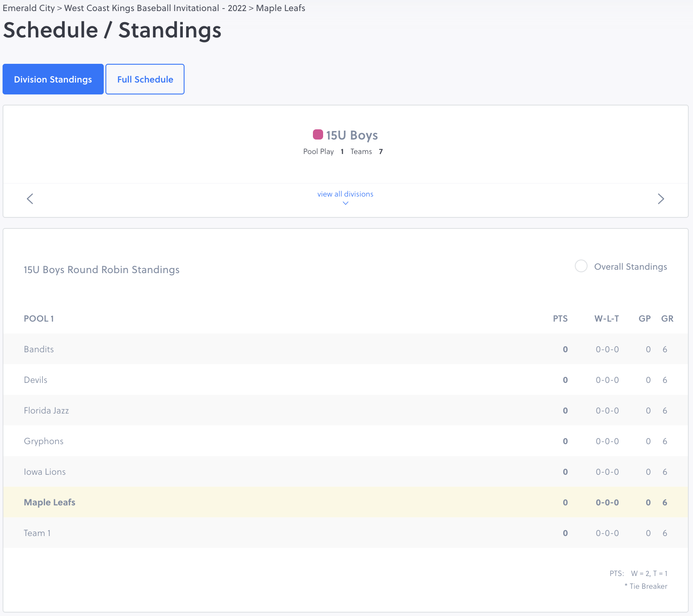Click the 15U Boys division title

352,135
